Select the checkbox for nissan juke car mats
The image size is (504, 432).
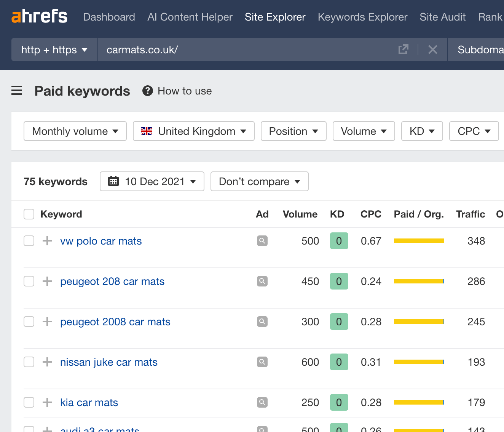coord(29,362)
